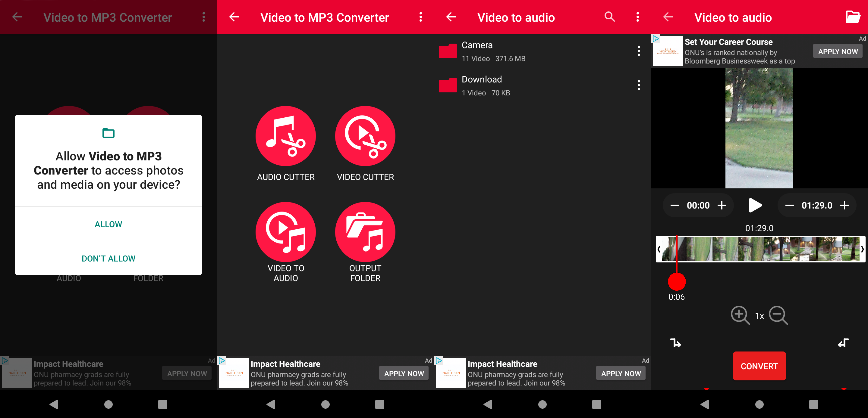Tap ALLOW to grant media access
Image resolution: width=868 pixels, height=418 pixels.
point(108,224)
